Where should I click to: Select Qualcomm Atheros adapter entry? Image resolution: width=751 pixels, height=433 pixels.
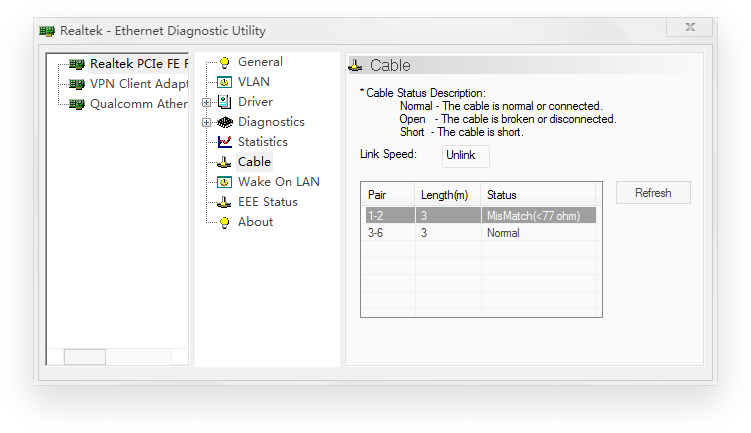139,104
